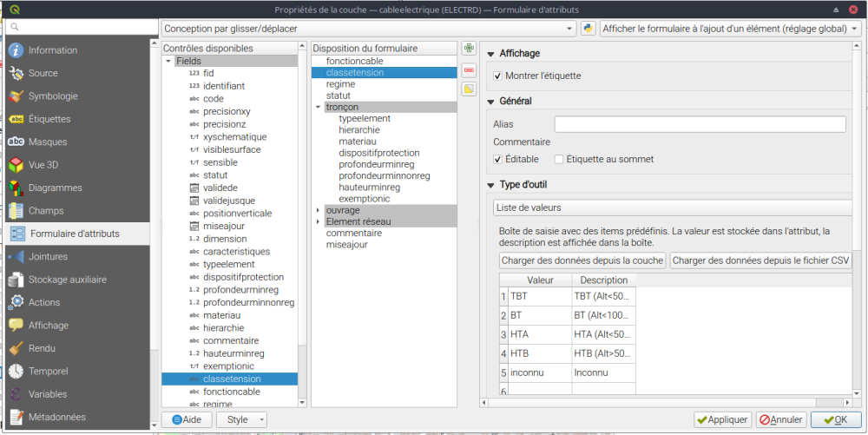Add a new tab or group to form
Screen dimensions: 868x435
click(x=469, y=49)
